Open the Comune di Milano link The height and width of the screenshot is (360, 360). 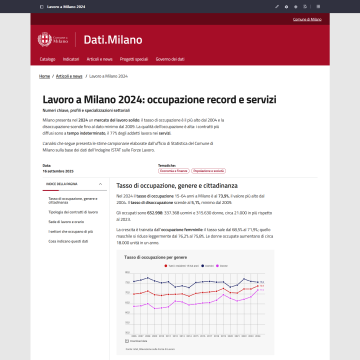point(307,19)
